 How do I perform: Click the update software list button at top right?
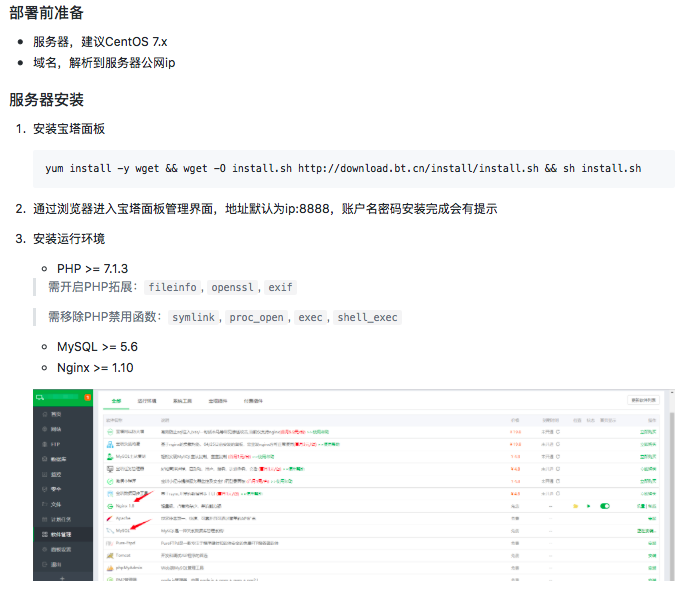pos(643,400)
